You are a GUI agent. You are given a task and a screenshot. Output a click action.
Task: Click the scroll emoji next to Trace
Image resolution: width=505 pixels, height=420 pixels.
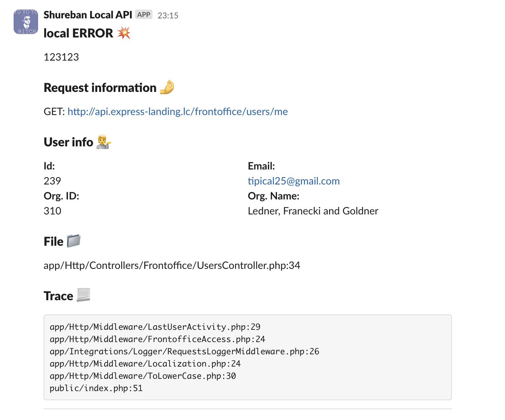click(x=83, y=295)
